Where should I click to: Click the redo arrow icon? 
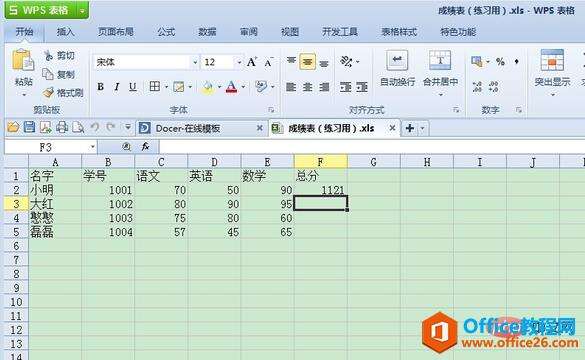click(111, 127)
